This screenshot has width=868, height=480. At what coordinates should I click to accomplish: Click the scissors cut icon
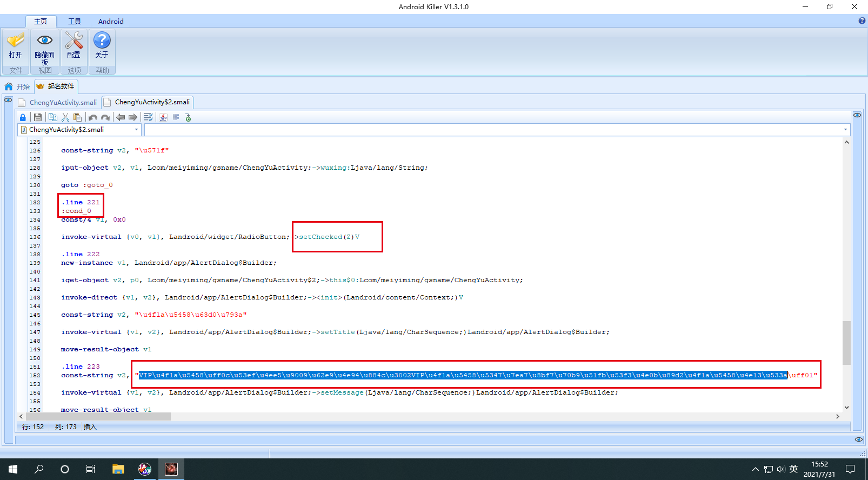click(x=65, y=117)
